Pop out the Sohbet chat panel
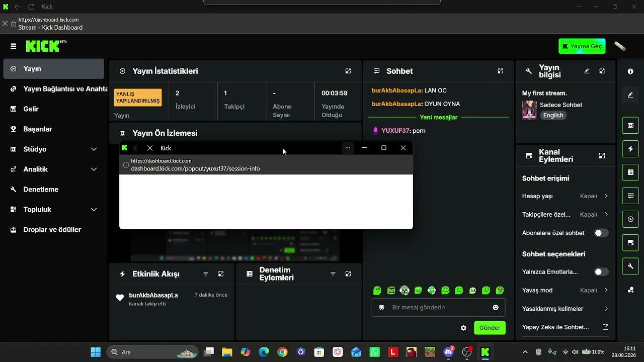This screenshot has width=644, height=362. [x=500, y=71]
